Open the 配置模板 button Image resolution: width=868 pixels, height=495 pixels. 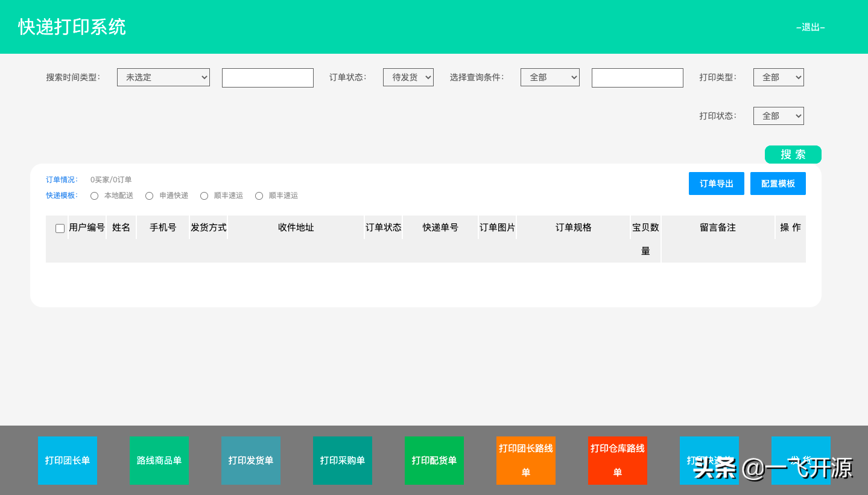(x=778, y=184)
